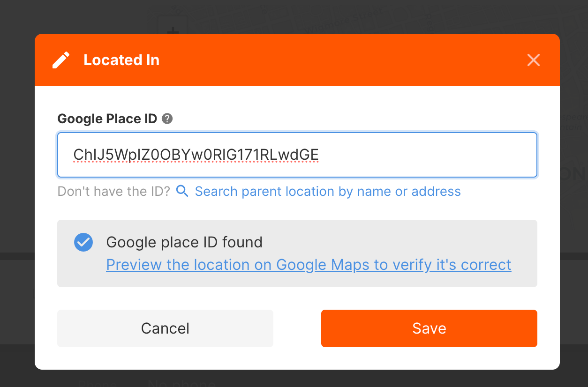
Task: Click the "Don't have the ID?" text
Action: coord(113,191)
